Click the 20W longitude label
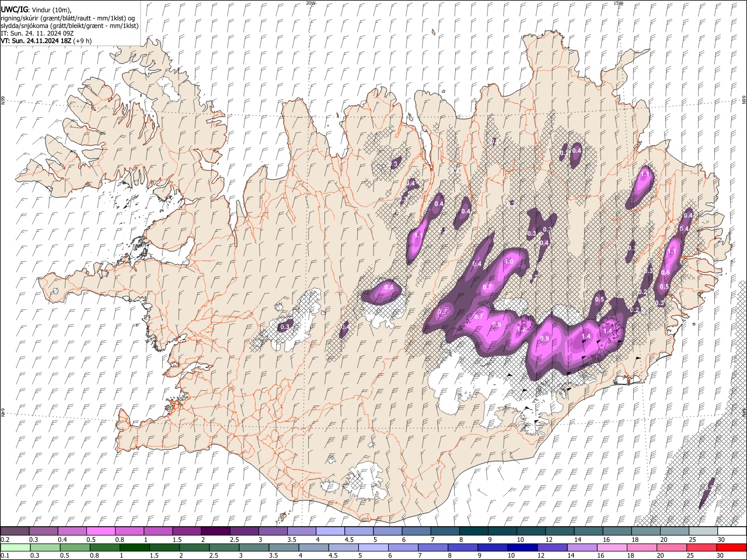Screen dimensions: 747x560 click(310, 3)
